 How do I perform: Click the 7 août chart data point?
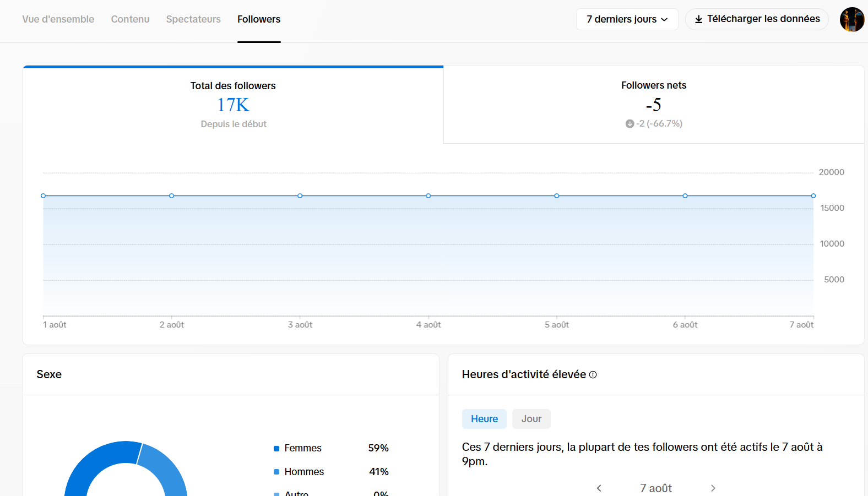[813, 196]
